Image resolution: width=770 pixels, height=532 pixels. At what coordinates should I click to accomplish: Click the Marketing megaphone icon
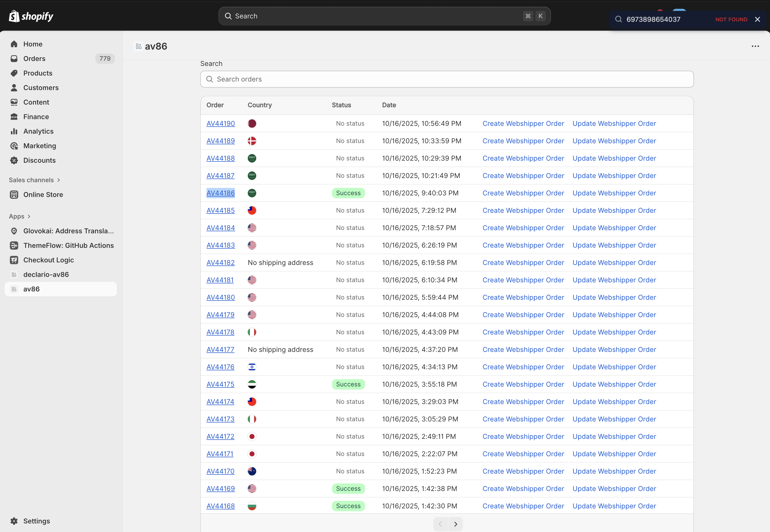click(14, 146)
